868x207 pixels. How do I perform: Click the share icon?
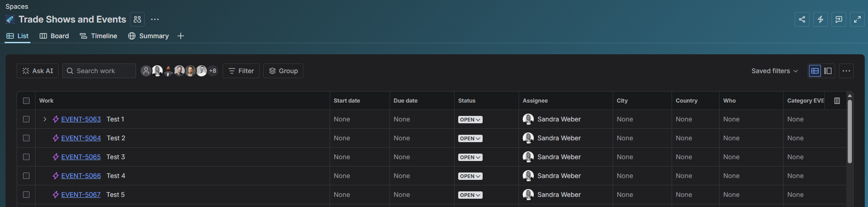click(x=802, y=19)
